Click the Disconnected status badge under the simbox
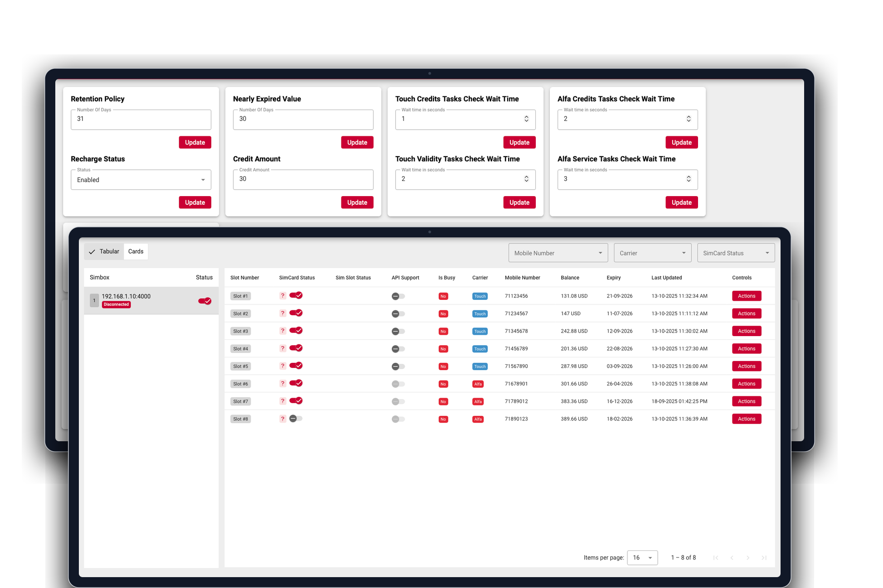Viewport: 883px width, 588px height. click(116, 304)
